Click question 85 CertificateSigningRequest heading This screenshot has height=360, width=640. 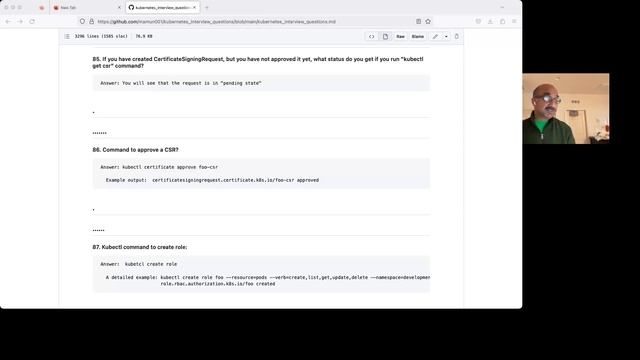coord(258,62)
